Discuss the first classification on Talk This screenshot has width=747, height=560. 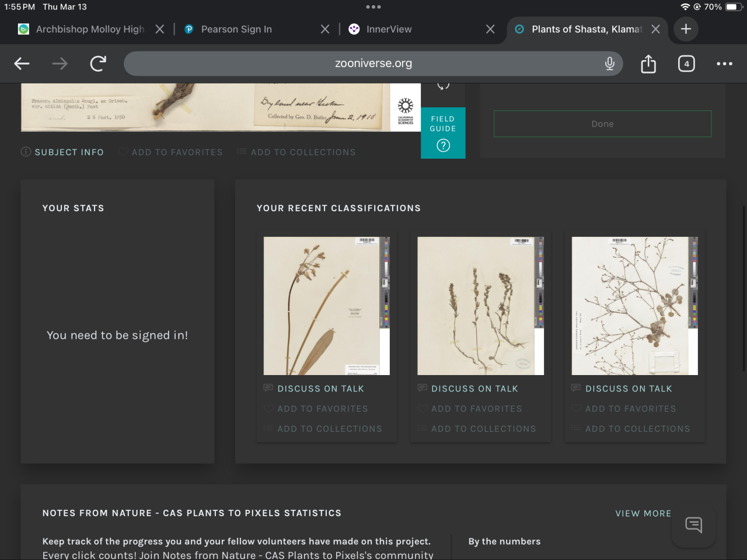314,388
